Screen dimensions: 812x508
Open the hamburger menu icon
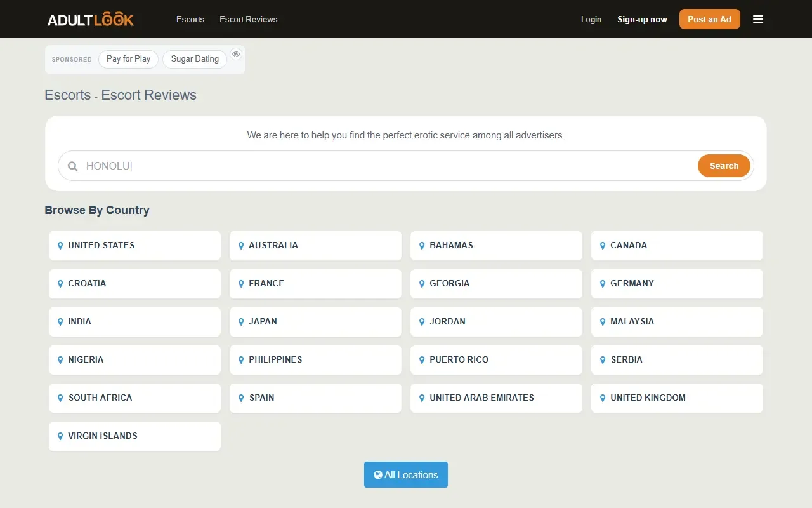(758, 19)
